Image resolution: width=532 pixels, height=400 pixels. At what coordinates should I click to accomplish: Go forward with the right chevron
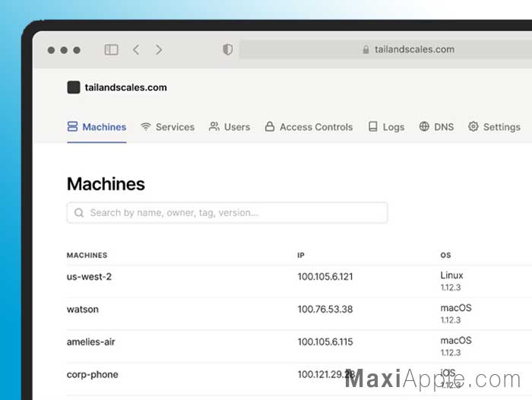pos(159,50)
